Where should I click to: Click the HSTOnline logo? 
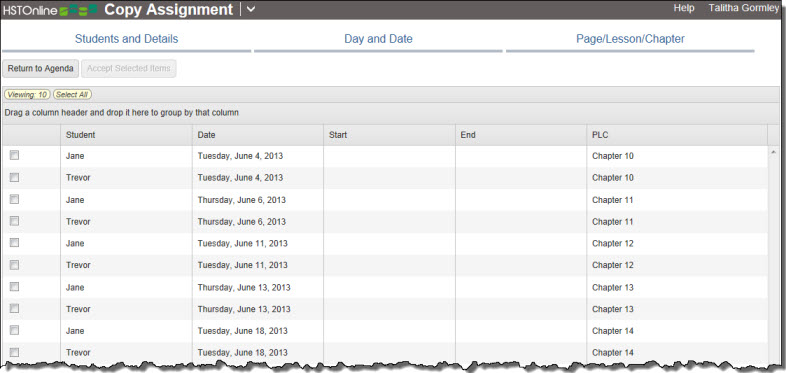click(x=51, y=10)
